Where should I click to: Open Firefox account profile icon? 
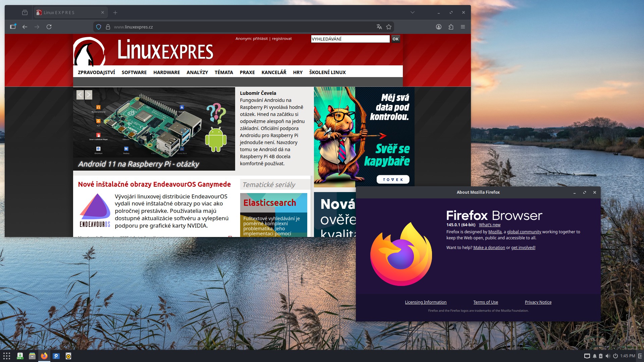[438, 27]
